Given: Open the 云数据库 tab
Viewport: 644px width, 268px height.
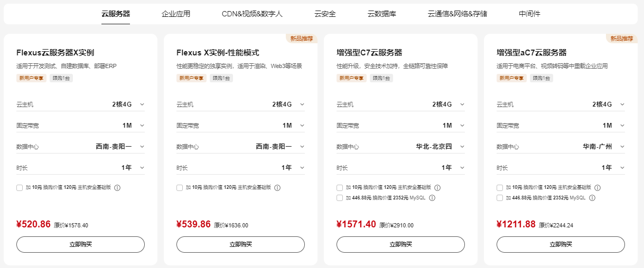Looking at the screenshot, I should (382, 14).
